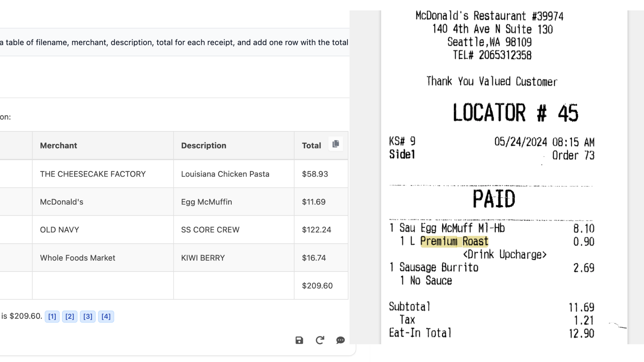
Task: Click the prompt text about receipt table
Action: (174, 43)
